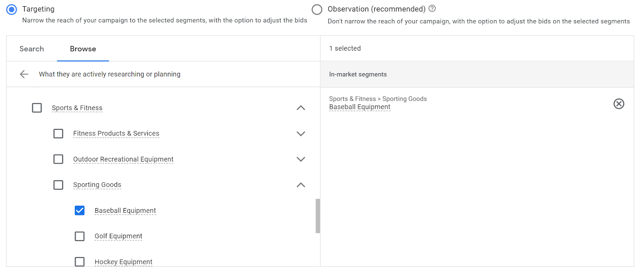Click the back arrow beside the category heading
Screen dimensions: 644x272
[x=24, y=74]
